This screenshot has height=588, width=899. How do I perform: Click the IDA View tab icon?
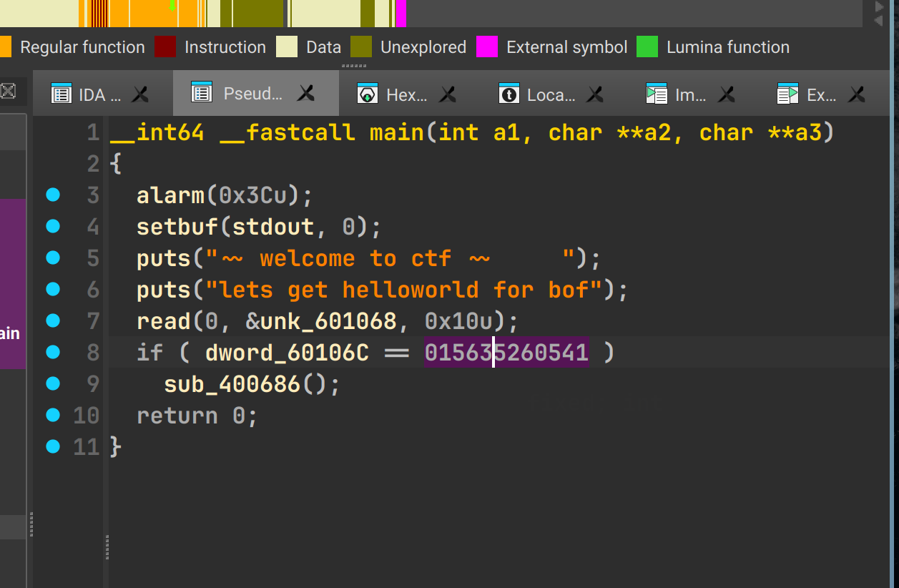click(x=62, y=94)
